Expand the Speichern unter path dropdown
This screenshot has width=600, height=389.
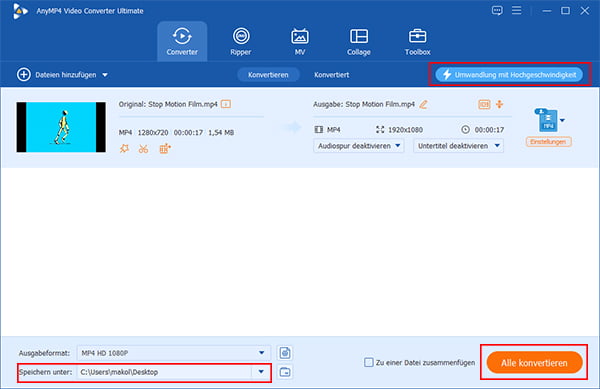[261, 372]
